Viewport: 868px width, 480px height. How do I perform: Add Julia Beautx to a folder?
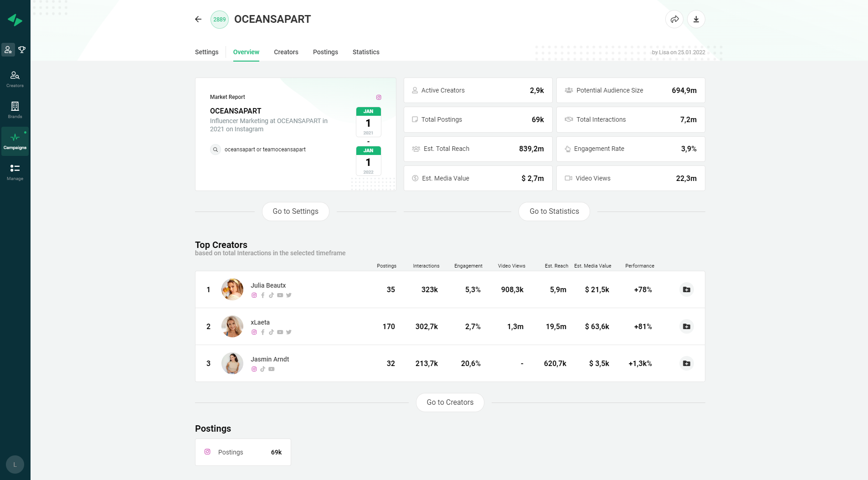point(687,289)
